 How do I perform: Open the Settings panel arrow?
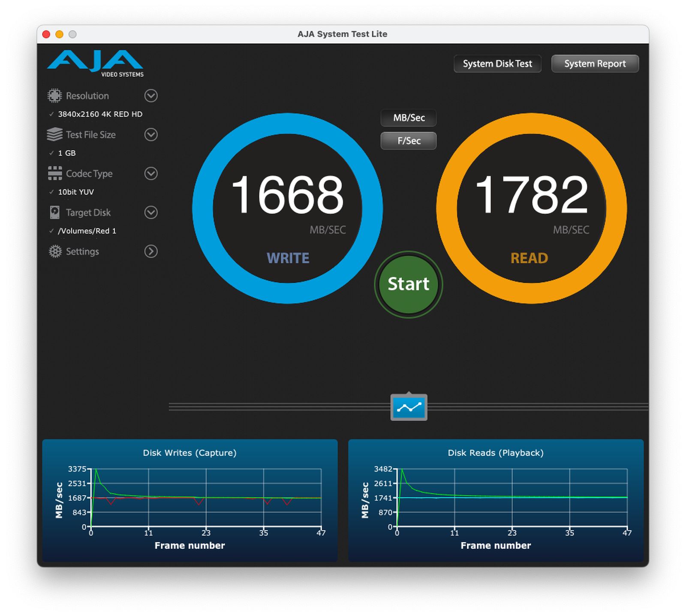click(x=151, y=251)
